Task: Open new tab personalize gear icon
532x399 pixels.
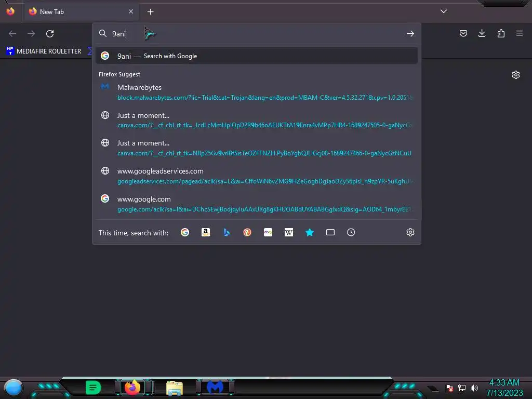Action: (x=516, y=75)
